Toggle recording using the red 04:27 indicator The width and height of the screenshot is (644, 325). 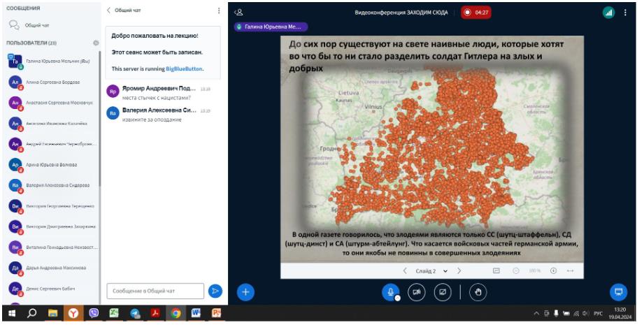[475, 13]
